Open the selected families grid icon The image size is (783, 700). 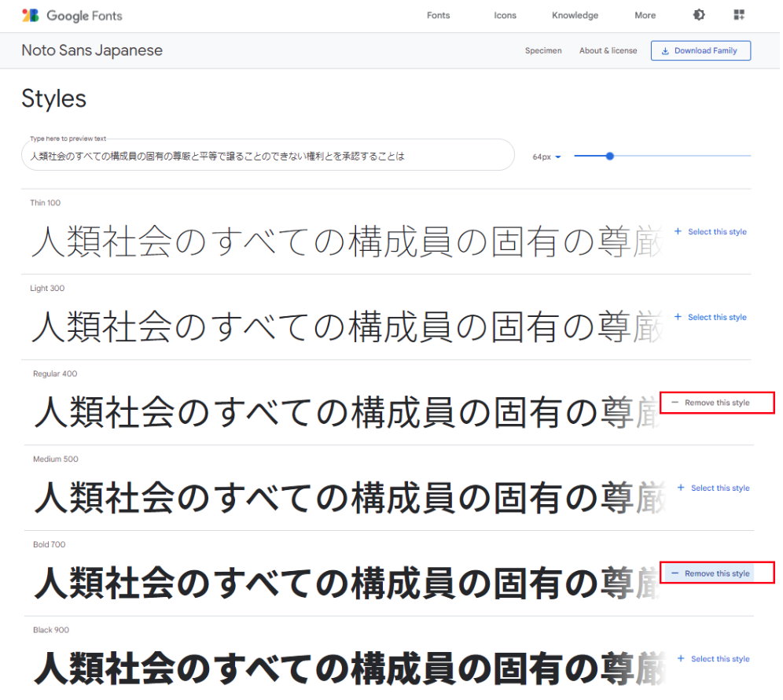(739, 15)
